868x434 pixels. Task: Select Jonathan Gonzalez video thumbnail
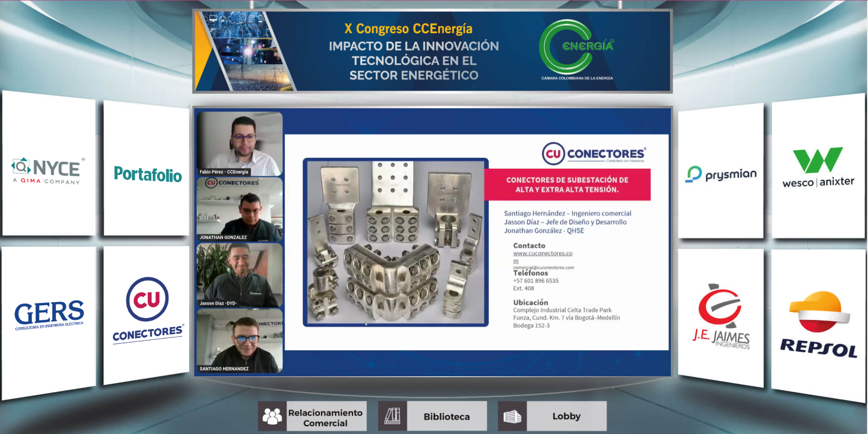240,209
